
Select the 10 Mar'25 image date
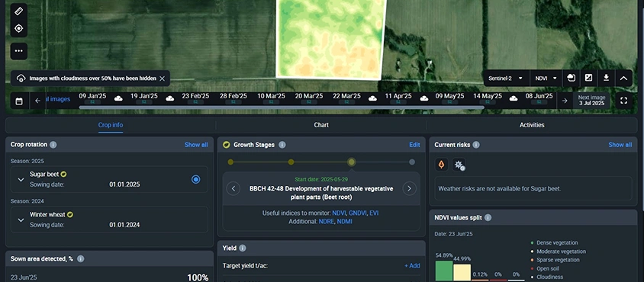tap(271, 98)
